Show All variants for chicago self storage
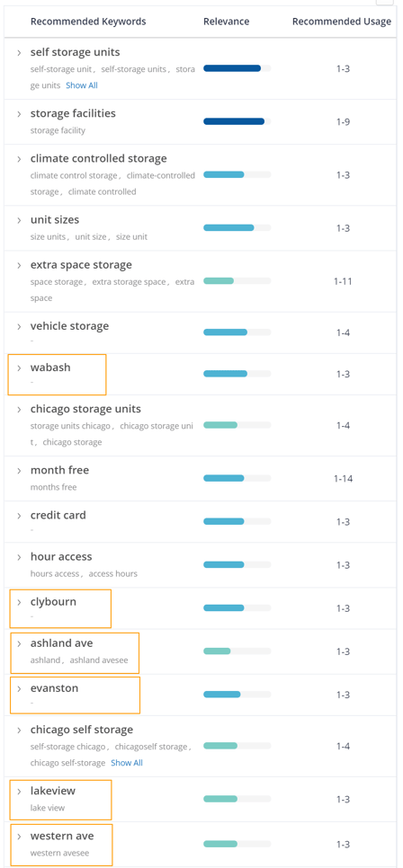The width and height of the screenshot is (403, 868). (x=127, y=763)
